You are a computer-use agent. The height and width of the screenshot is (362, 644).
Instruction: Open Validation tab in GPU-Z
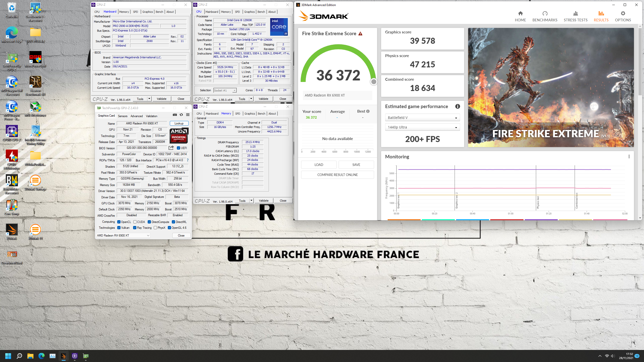pyautogui.click(x=151, y=116)
